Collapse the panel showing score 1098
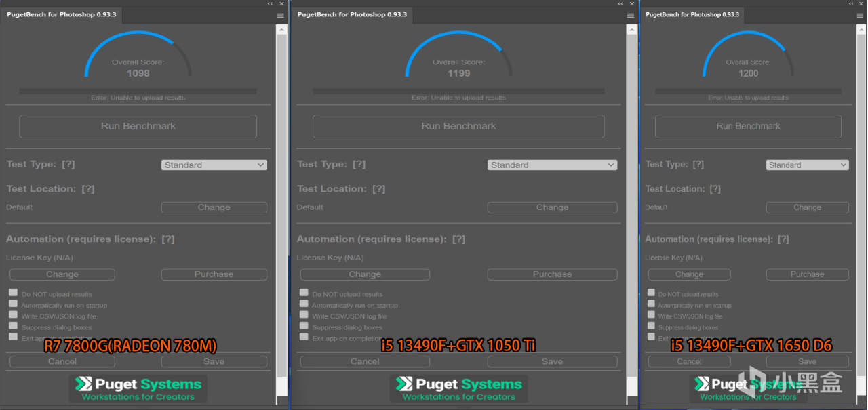 (x=271, y=3)
